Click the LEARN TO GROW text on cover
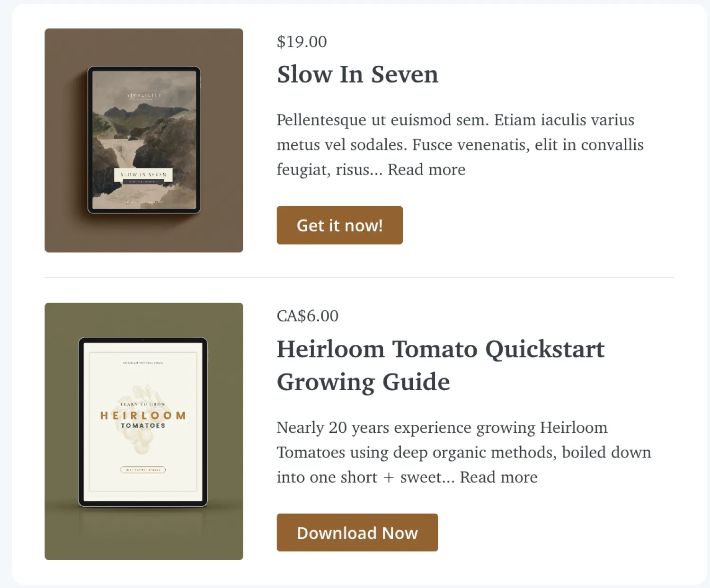Image resolution: width=710 pixels, height=588 pixels. 143,404
